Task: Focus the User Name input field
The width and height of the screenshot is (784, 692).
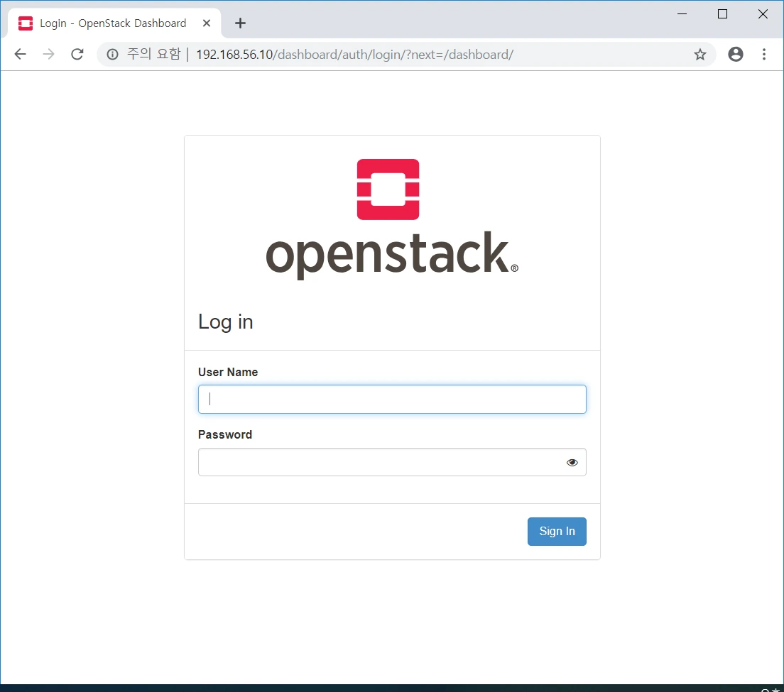Action: 392,399
